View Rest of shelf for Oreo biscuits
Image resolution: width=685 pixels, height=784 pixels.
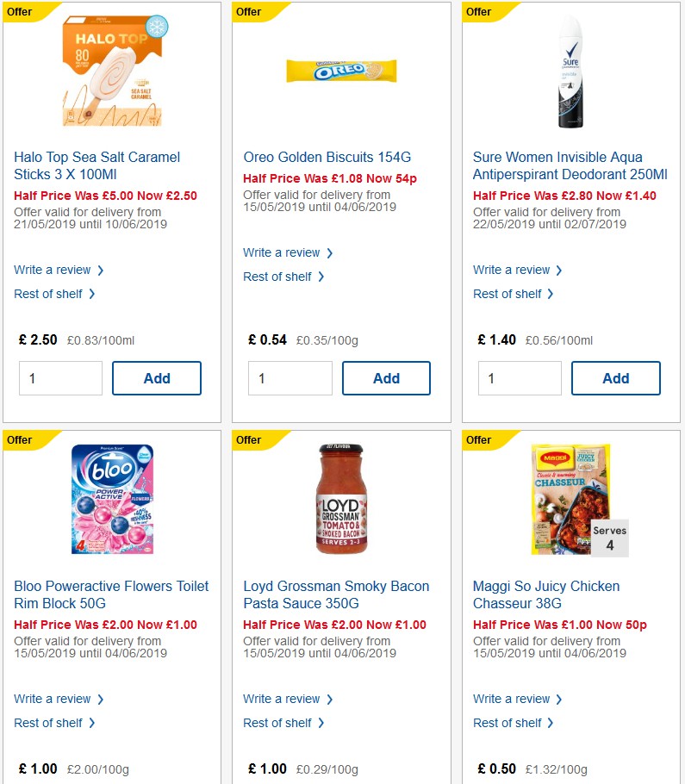click(x=277, y=277)
